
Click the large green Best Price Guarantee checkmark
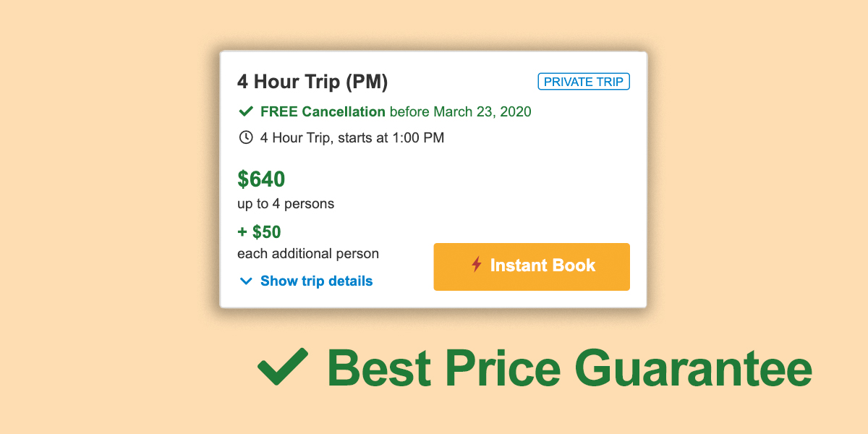[283, 367]
